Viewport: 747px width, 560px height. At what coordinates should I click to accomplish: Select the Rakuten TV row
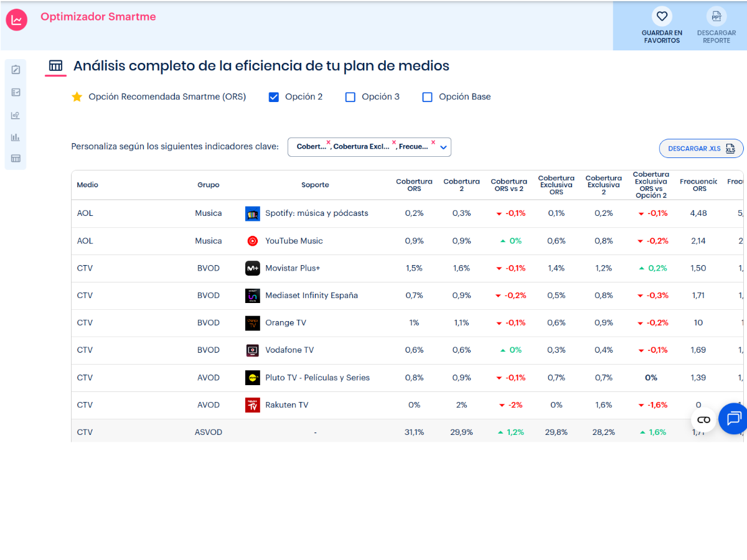(286, 405)
